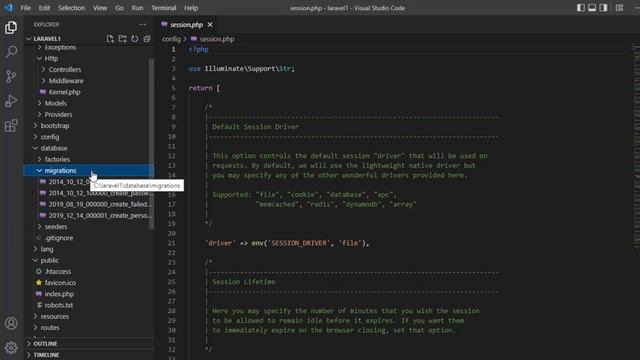This screenshot has height=360, width=640.
Task: Open the Terminal menu
Action: pos(164,8)
